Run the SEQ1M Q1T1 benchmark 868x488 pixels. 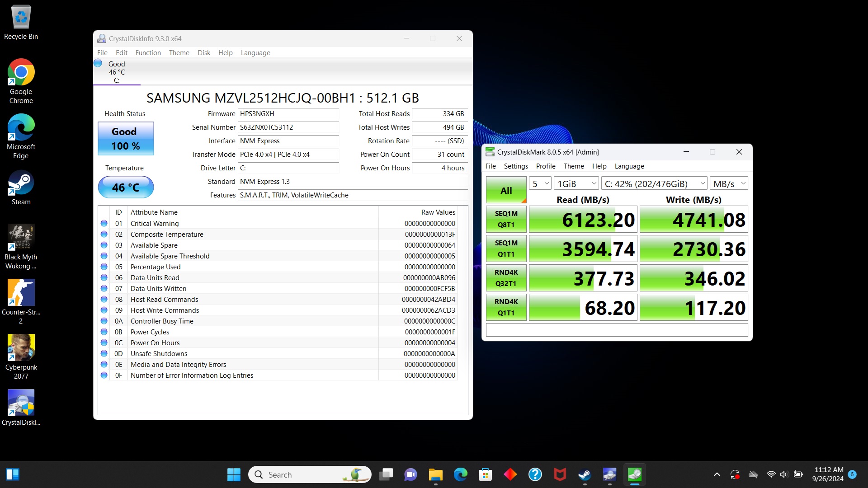(506, 249)
